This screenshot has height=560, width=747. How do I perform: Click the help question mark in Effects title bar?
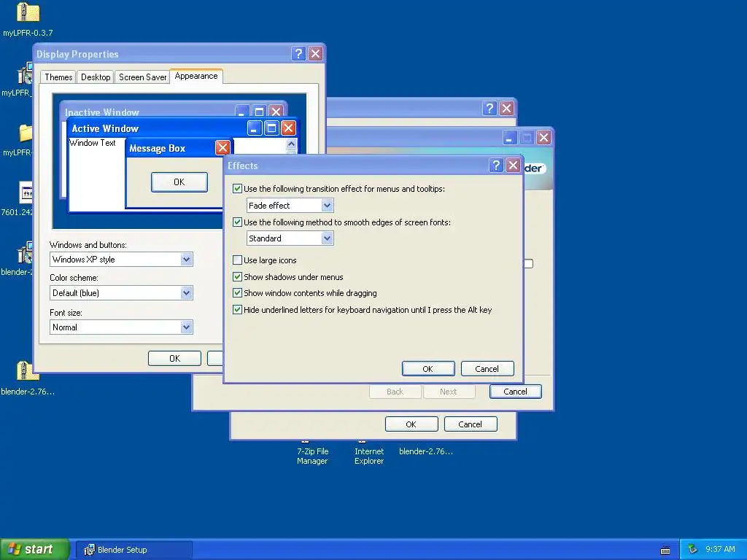click(496, 166)
